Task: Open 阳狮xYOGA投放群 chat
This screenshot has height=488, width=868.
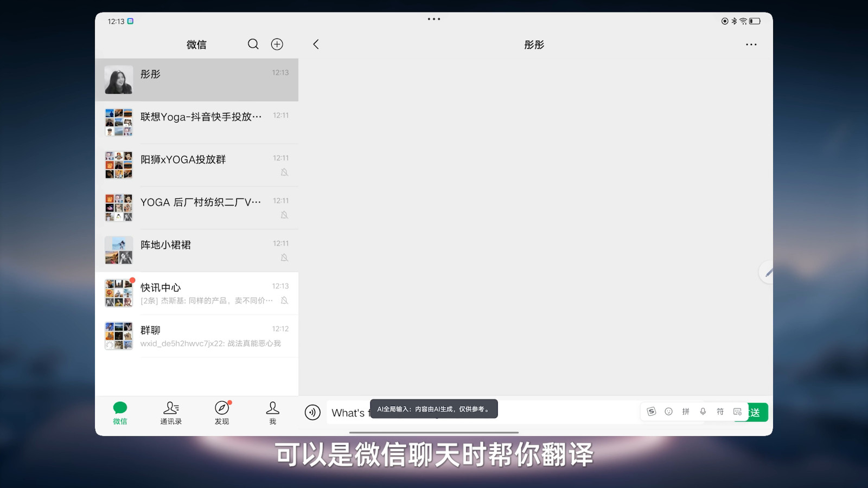Action: (197, 165)
